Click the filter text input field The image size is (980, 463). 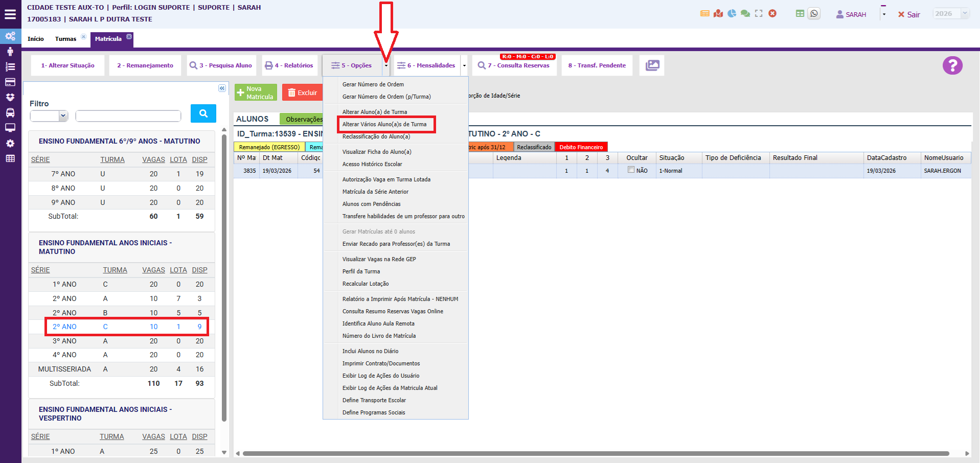[128, 116]
